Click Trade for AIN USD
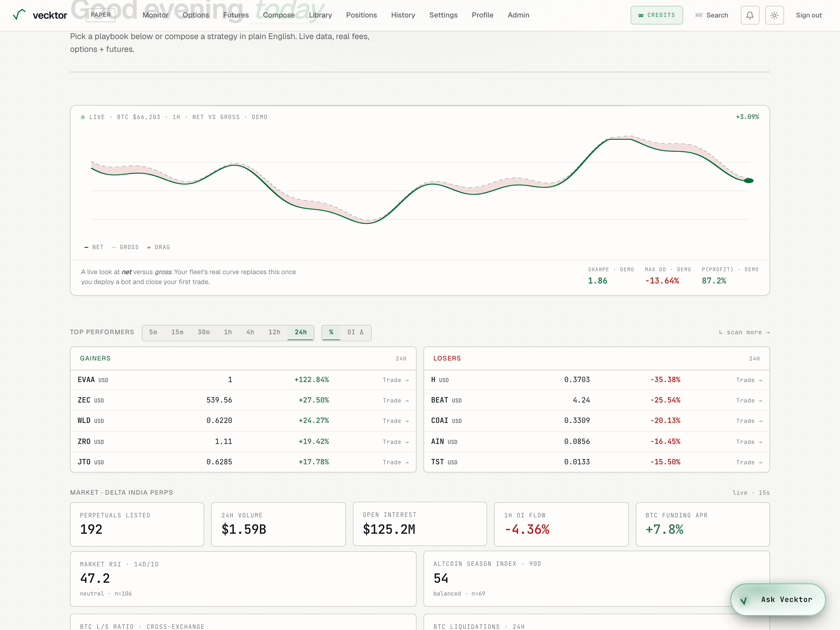This screenshot has width=840, height=630. 749,442
